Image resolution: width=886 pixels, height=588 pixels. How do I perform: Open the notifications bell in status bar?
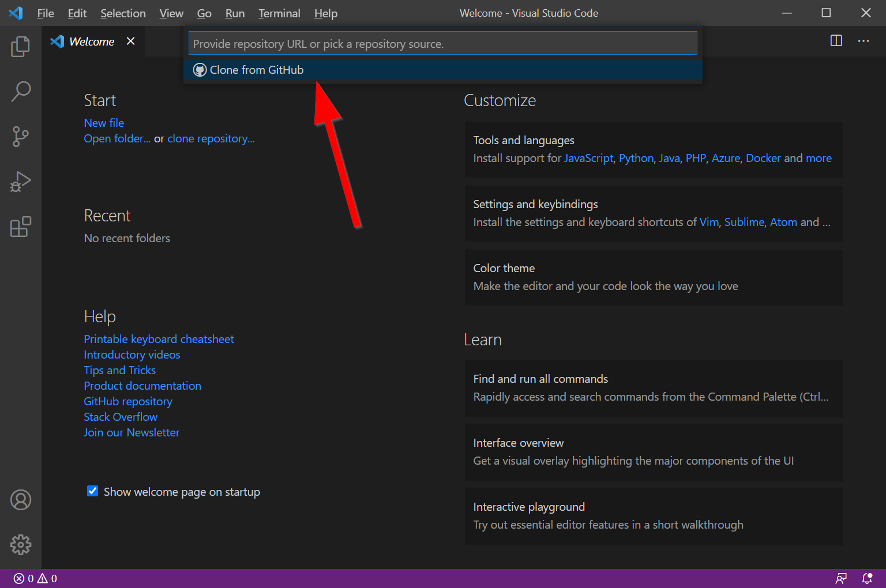pos(867,578)
